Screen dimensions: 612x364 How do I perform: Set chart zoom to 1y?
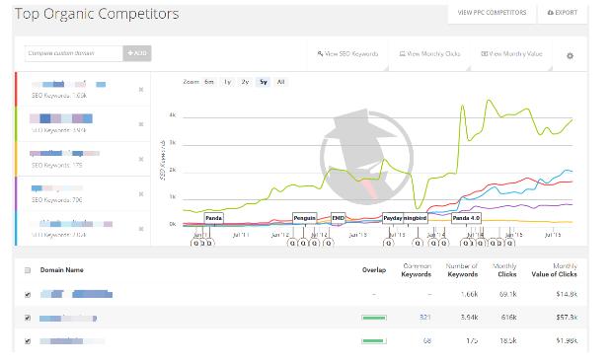[x=227, y=82]
